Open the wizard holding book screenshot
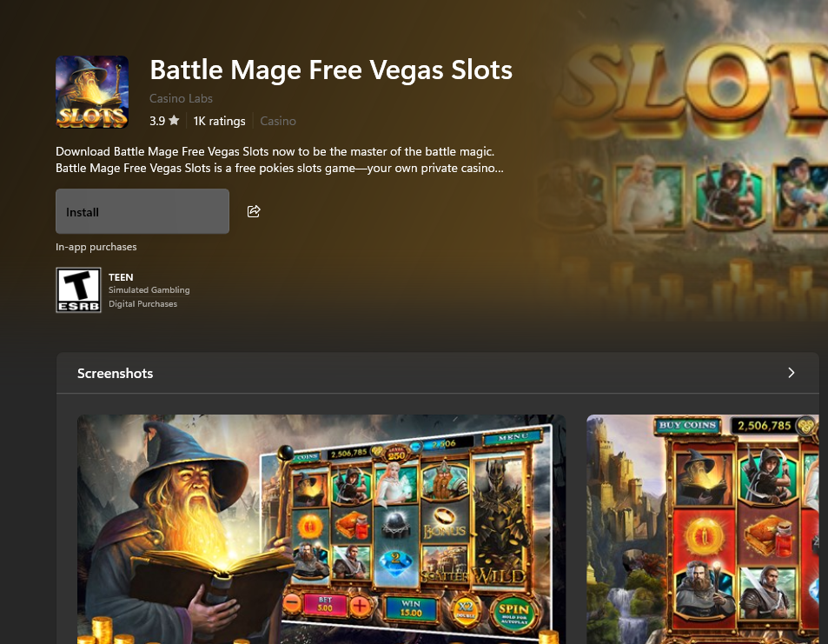Viewport: 828px width, 644px height. click(x=321, y=528)
